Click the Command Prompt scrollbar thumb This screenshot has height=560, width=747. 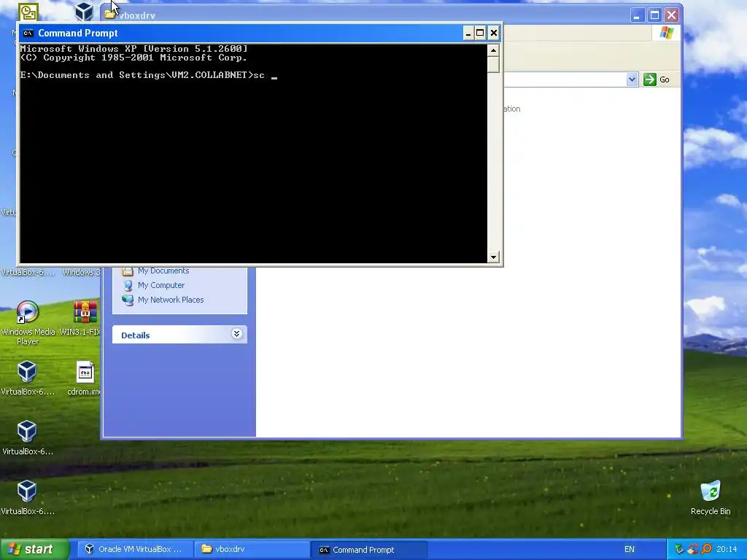(x=493, y=64)
